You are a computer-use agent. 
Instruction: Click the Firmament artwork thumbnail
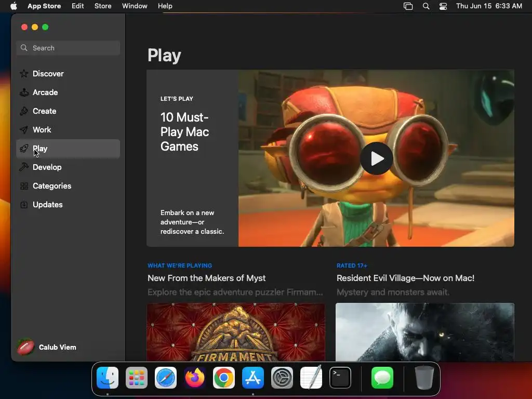click(x=236, y=332)
